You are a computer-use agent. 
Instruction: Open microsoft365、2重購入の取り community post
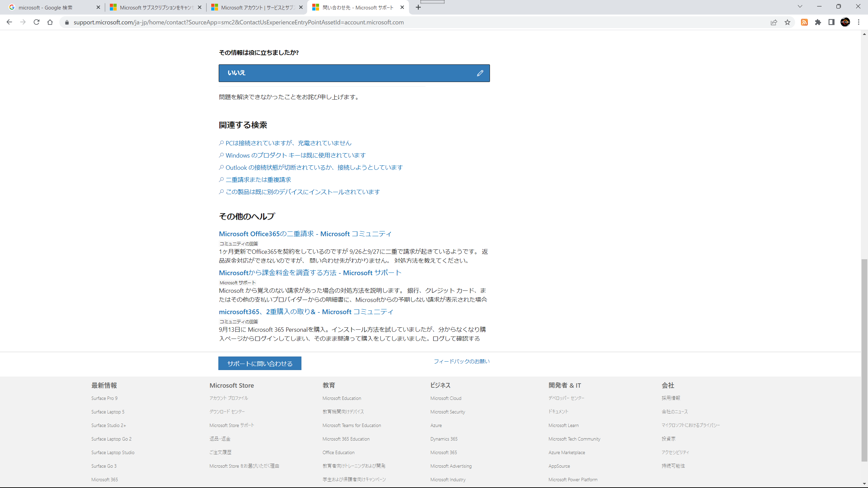tap(306, 312)
